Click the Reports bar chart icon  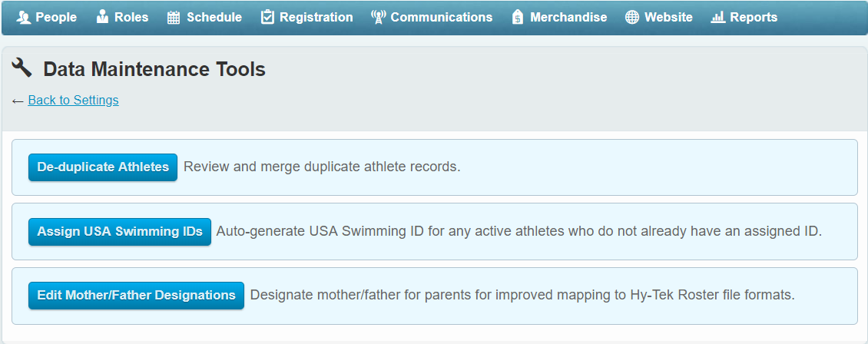(718, 18)
